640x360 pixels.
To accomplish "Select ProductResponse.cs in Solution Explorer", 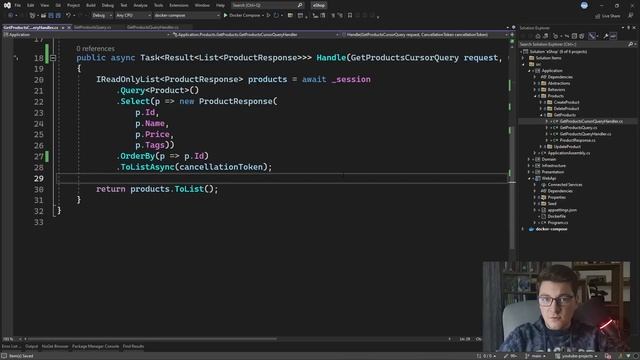I will pyautogui.click(x=577, y=140).
